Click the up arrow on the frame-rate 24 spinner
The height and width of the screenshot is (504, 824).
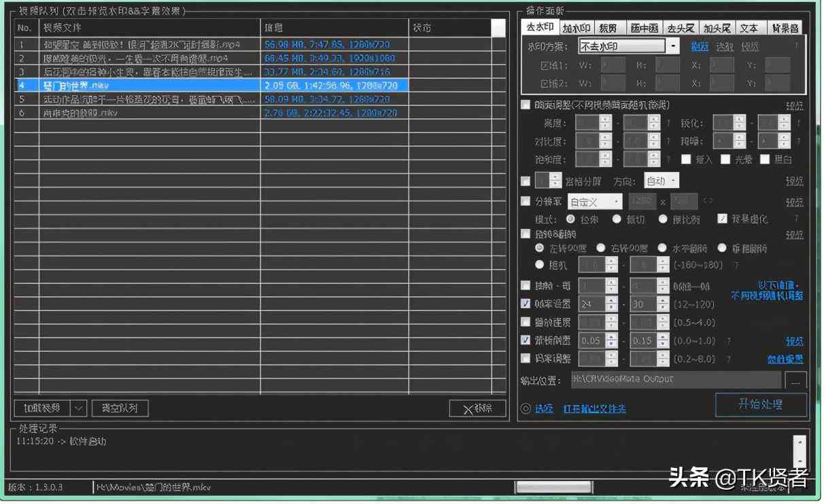pos(611,300)
